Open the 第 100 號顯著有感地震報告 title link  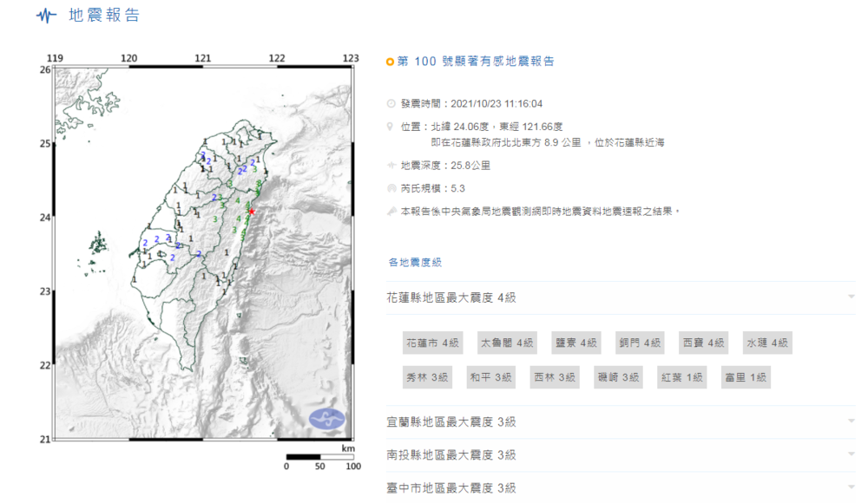click(475, 62)
